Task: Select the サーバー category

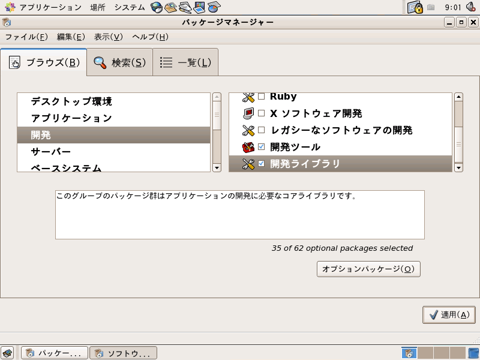Action: pyautogui.click(x=114, y=152)
